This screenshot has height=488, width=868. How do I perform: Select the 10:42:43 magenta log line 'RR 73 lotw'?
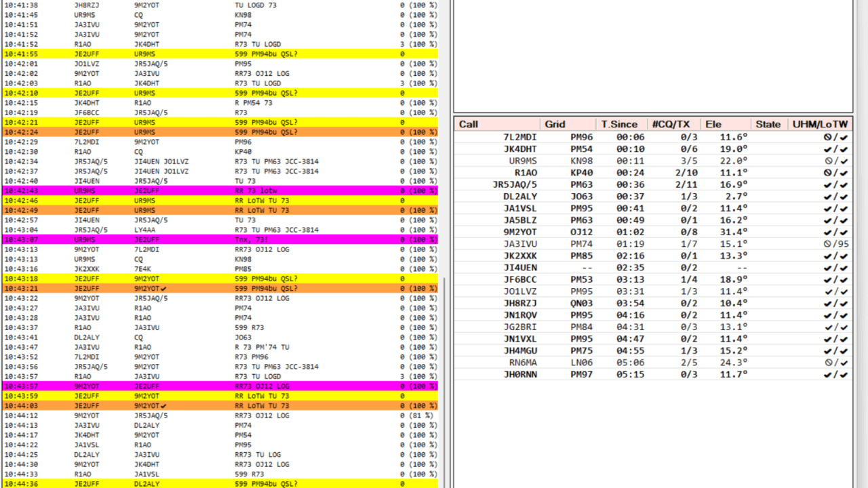click(220, 191)
